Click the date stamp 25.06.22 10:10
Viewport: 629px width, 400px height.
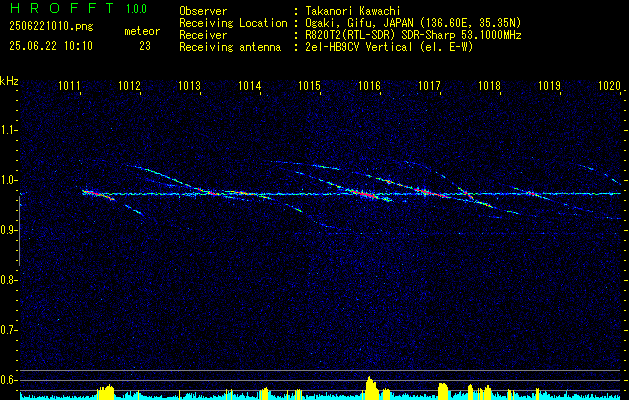pyautogui.click(x=51, y=46)
